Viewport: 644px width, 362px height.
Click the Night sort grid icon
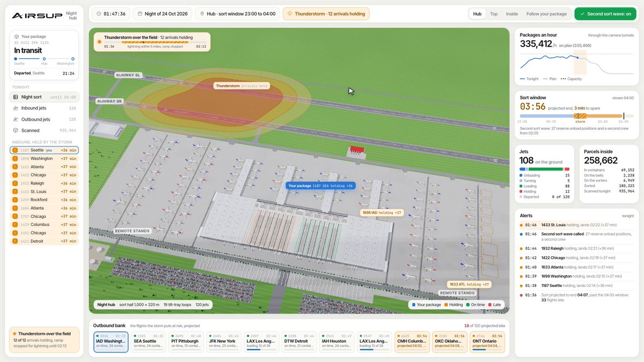click(16, 97)
